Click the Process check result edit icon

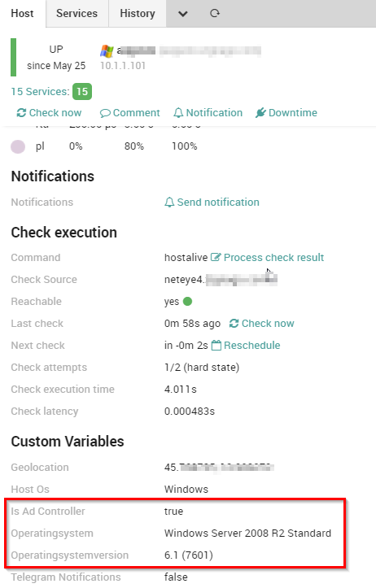point(216,257)
